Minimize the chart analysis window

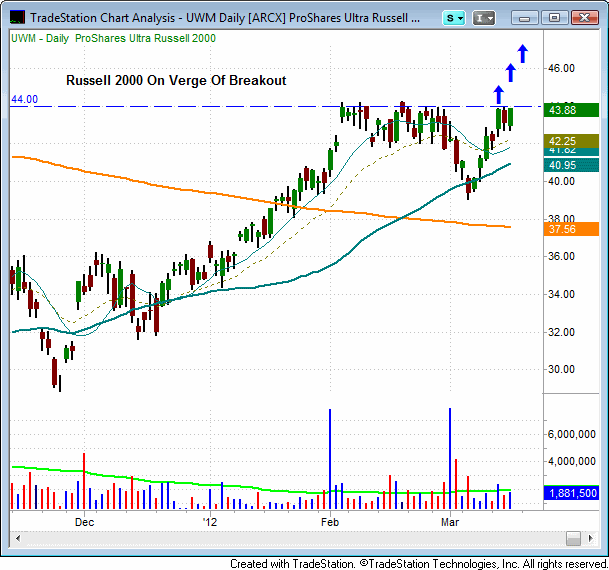click(526, 17)
